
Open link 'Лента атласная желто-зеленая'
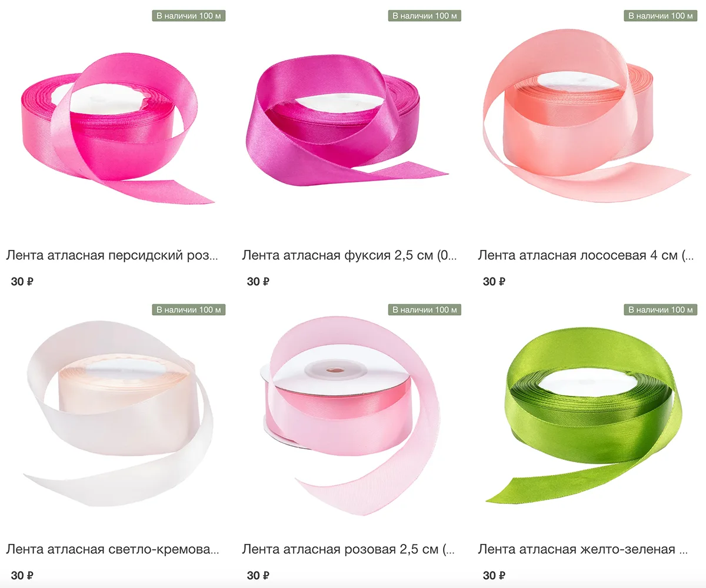[x=582, y=549]
